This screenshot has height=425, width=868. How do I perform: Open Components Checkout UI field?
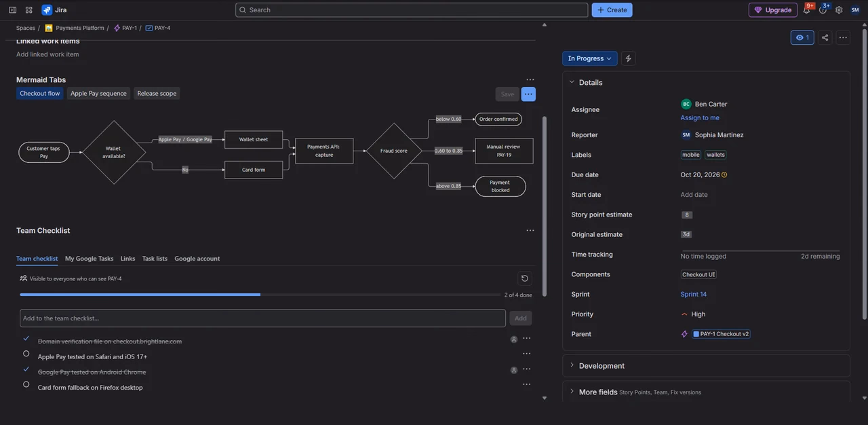tap(698, 274)
